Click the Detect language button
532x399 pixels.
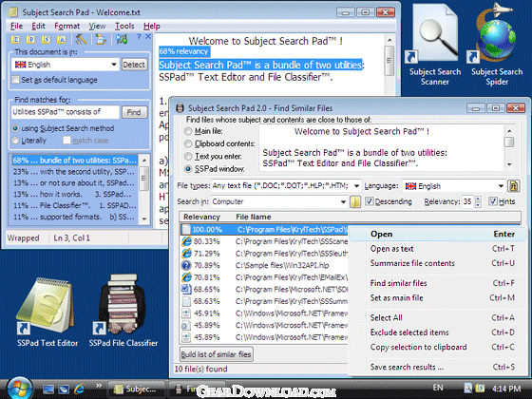pyautogui.click(x=134, y=65)
